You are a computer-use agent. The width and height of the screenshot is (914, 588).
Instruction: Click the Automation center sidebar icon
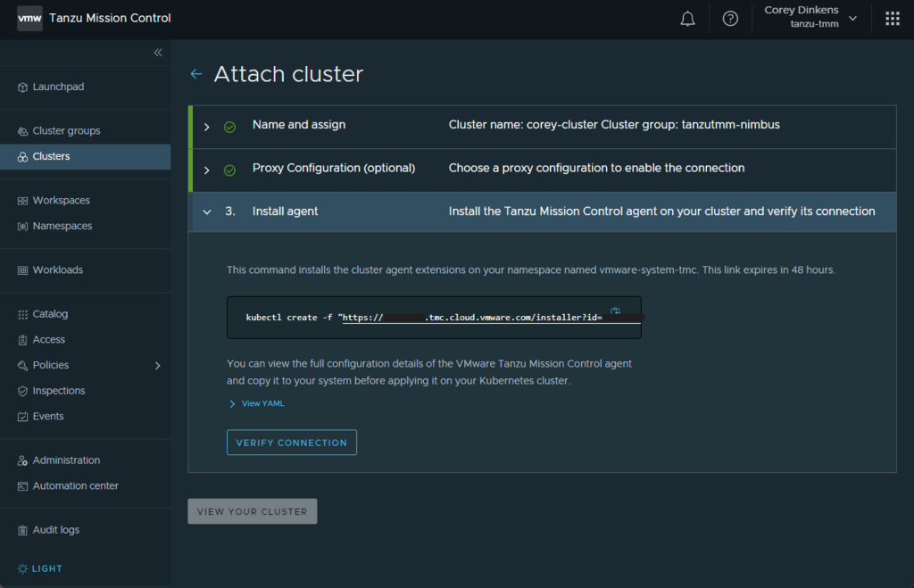(x=22, y=486)
